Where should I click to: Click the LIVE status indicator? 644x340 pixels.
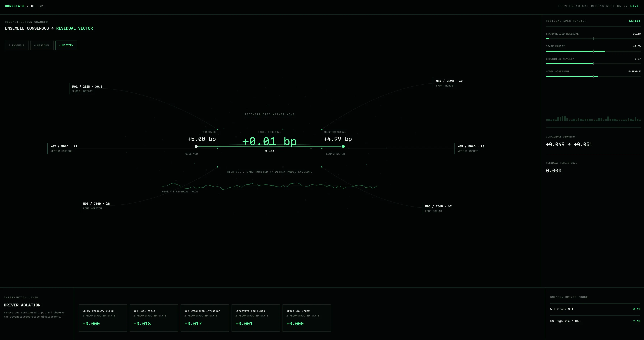(x=634, y=6)
